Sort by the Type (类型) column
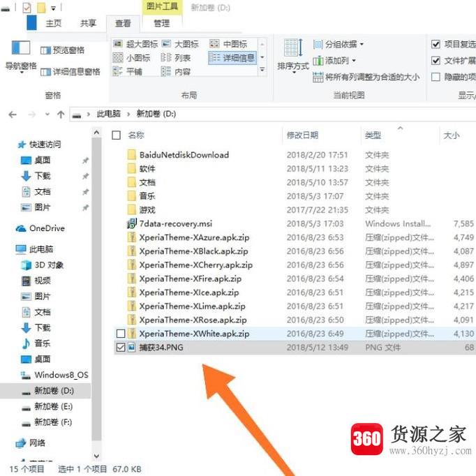This screenshot has width=476, height=476. coord(373,135)
